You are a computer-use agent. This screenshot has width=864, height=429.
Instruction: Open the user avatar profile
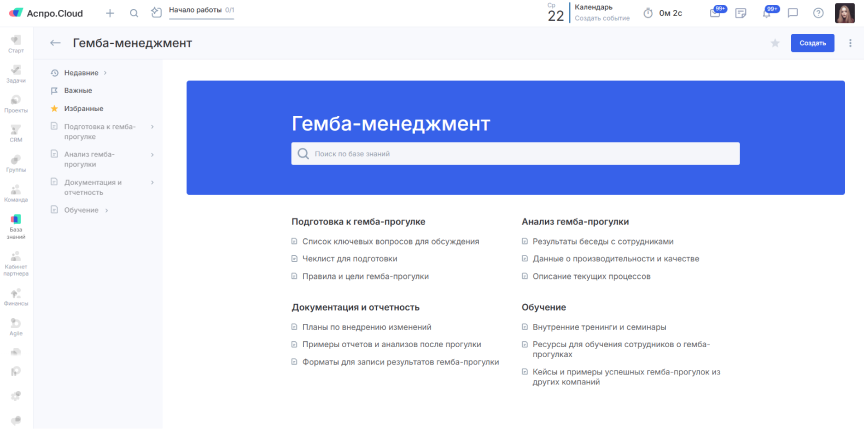point(845,13)
